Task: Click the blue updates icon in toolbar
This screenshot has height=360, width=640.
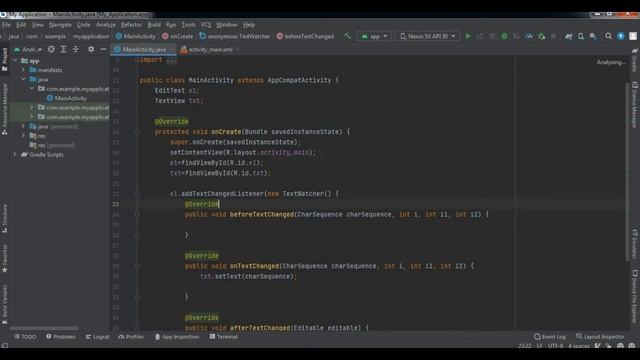Action: click(621, 36)
